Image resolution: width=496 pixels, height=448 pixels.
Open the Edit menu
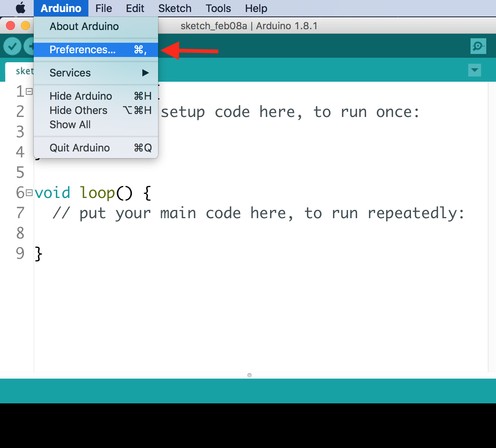point(135,8)
